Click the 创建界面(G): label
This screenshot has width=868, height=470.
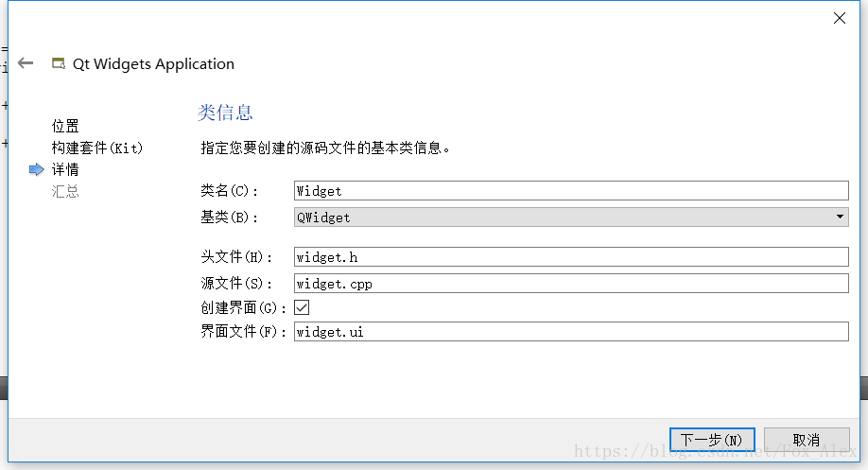(243, 307)
